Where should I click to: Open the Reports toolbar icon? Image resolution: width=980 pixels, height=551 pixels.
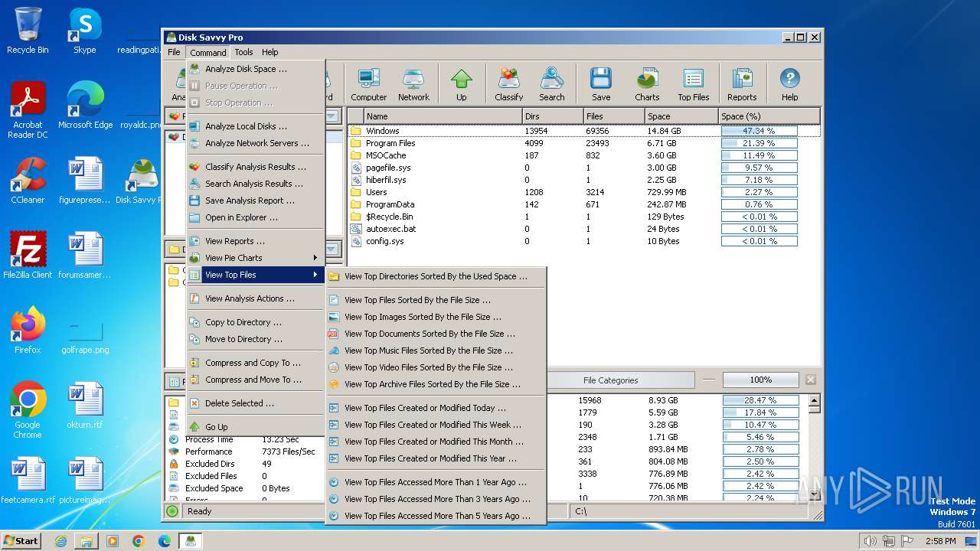click(742, 84)
